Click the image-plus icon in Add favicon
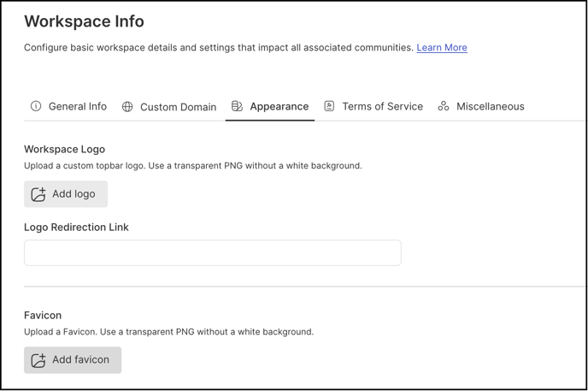The width and height of the screenshot is (588, 391). [38, 360]
